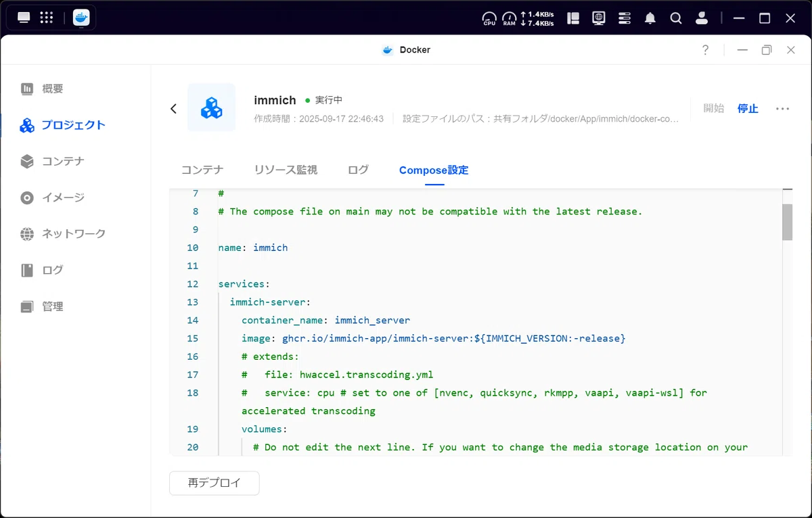Open the remote monitor icon
The height and width of the screenshot is (518, 812).
[599, 18]
